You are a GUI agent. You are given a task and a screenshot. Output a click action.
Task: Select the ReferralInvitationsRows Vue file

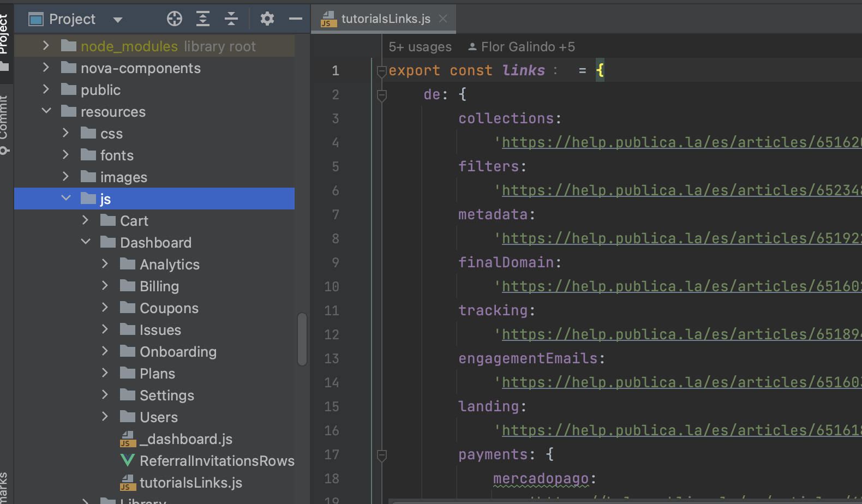[x=217, y=461]
